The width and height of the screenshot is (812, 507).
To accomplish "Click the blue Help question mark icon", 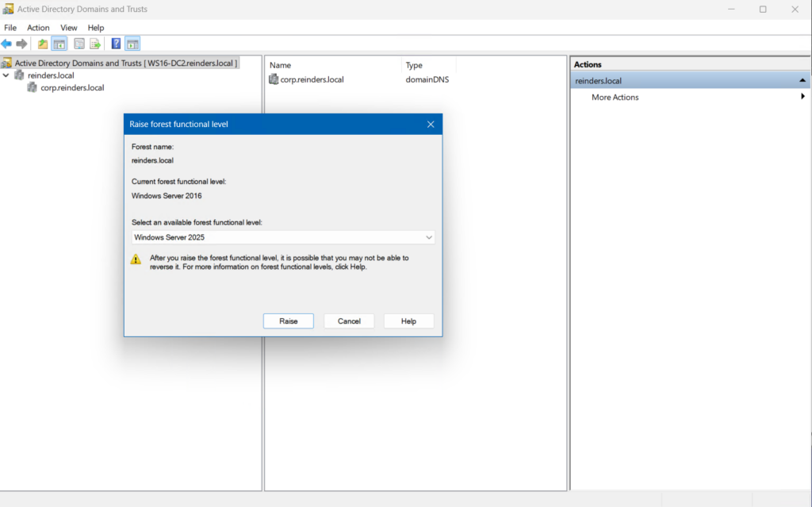I will tap(117, 44).
